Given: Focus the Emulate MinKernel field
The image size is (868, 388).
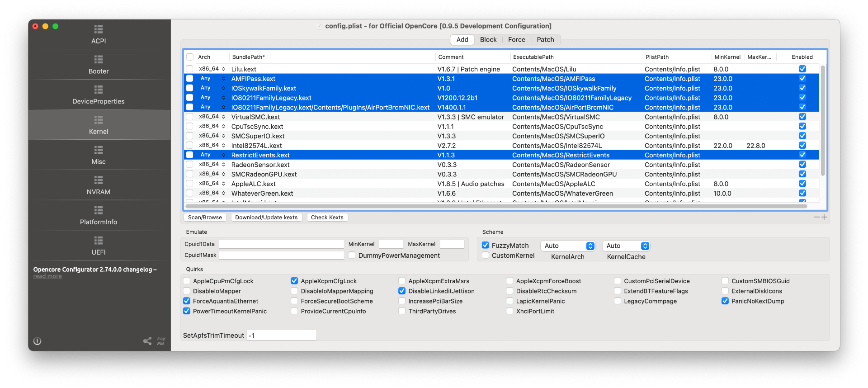Looking at the screenshot, I should 391,244.
